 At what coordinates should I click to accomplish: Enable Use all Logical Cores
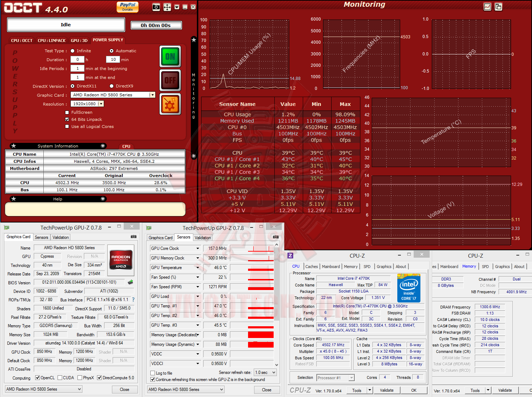point(67,127)
